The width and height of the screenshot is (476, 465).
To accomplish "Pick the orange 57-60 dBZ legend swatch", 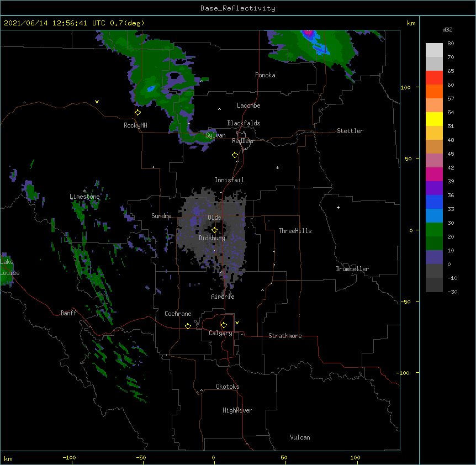I will [x=434, y=91].
